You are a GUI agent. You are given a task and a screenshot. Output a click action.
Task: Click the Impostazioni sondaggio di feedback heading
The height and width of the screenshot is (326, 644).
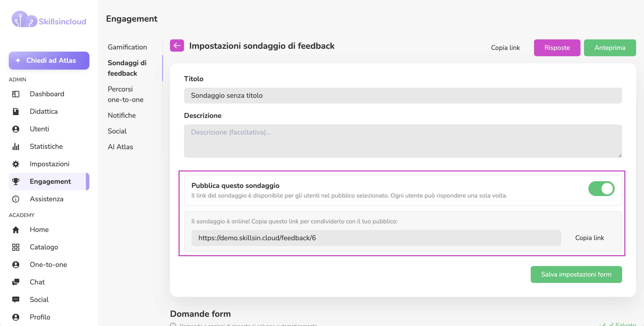coord(262,46)
